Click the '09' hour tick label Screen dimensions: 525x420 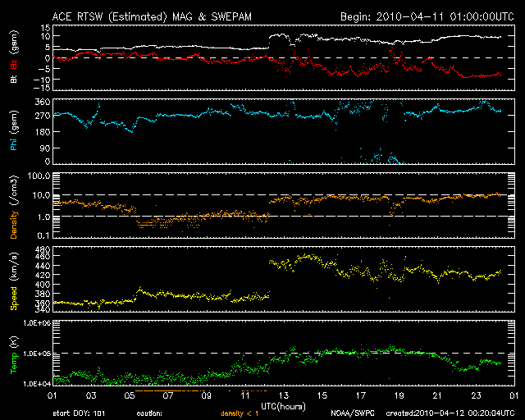click(x=207, y=396)
